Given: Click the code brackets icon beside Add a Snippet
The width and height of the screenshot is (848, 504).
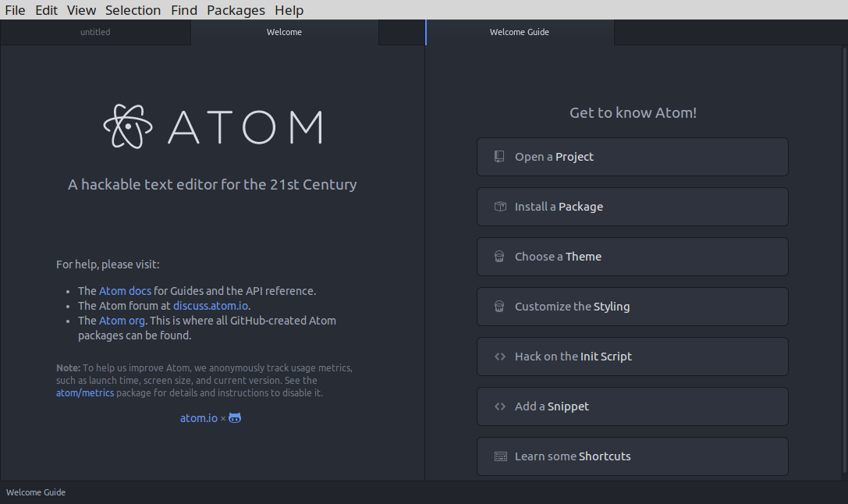Looking at the screenshot, I should [500, 406].
